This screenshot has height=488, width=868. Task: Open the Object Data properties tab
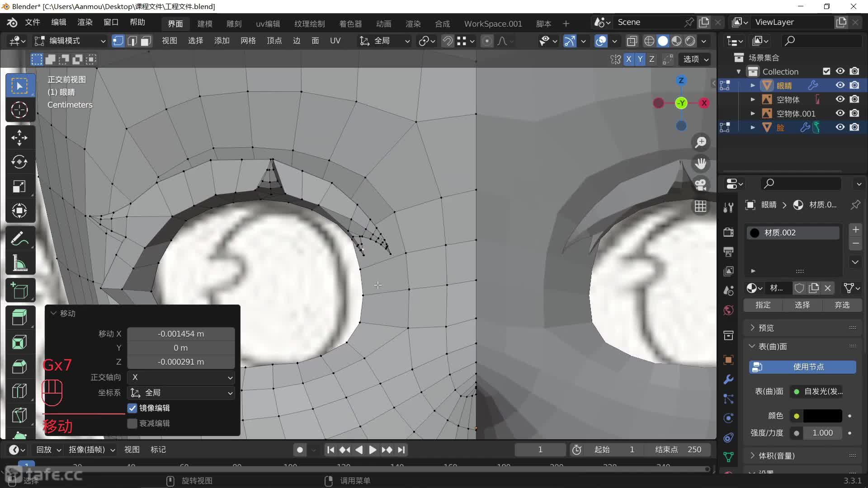point(728,457)
